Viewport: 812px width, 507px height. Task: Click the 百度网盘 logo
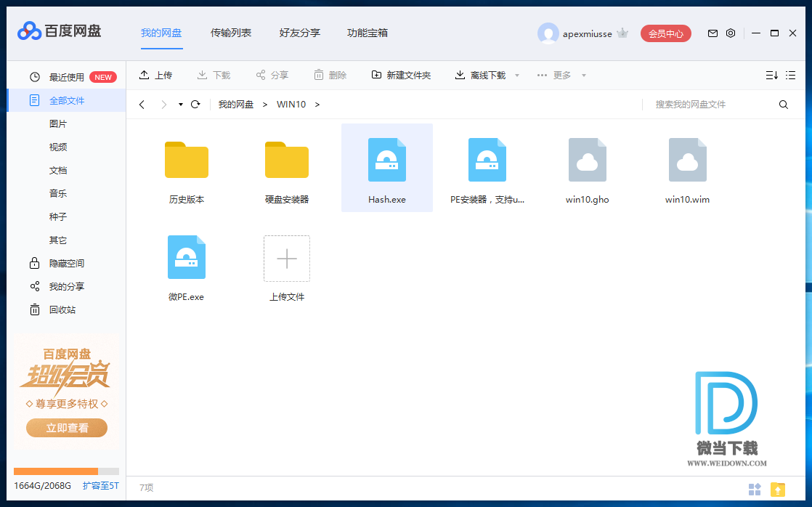click(x=59, y=31)
